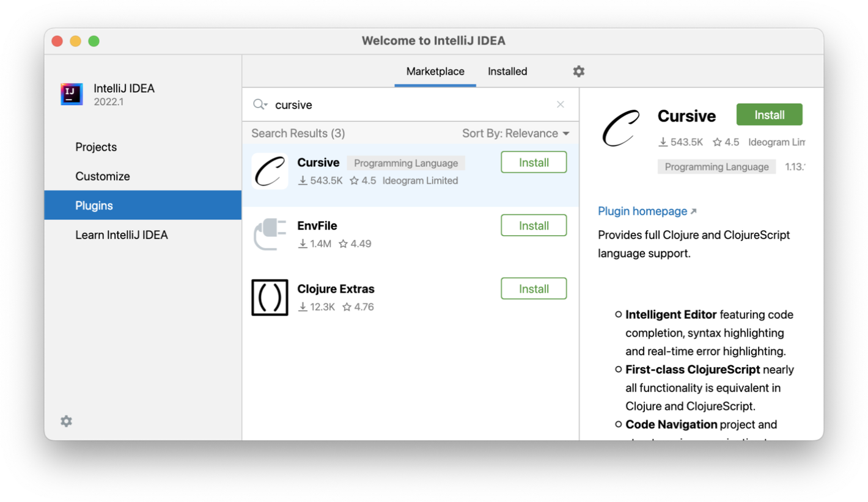Open plugin settings gear next to Installed tab
Viewport: 868px width, 502px height.
(578, 71)
